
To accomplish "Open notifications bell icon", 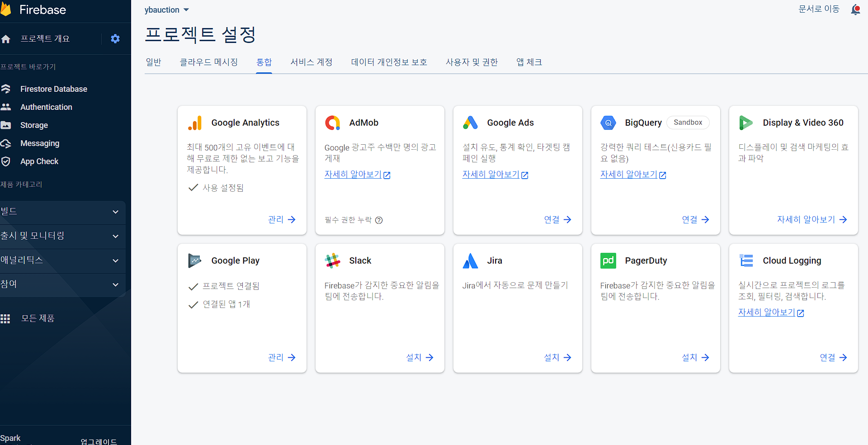I will coord(855,9).
